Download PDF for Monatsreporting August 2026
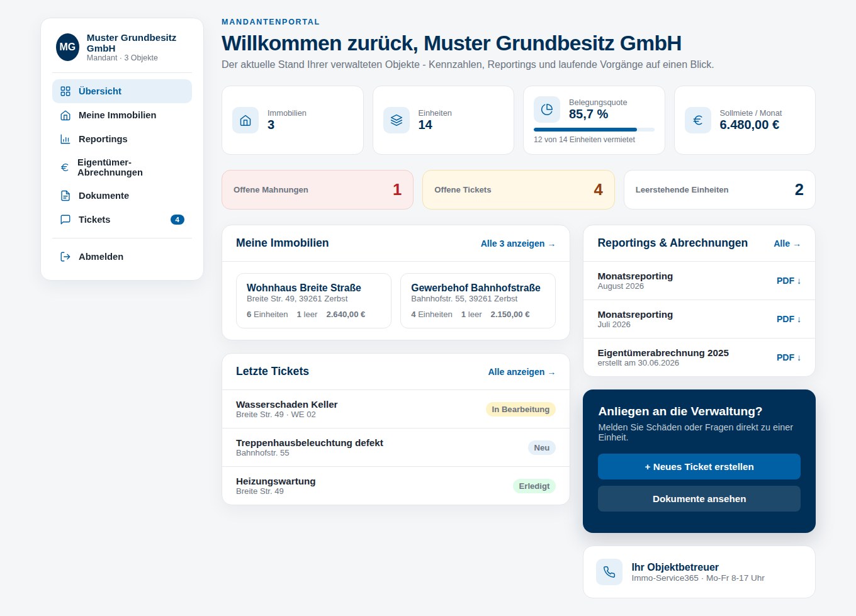Screen dimensions: 856x616 click(789, 281)
